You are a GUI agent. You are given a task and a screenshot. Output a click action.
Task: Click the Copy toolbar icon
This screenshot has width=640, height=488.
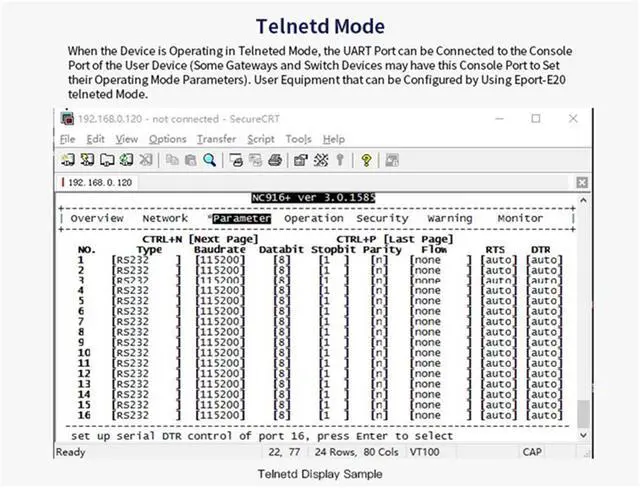(172, 160)
